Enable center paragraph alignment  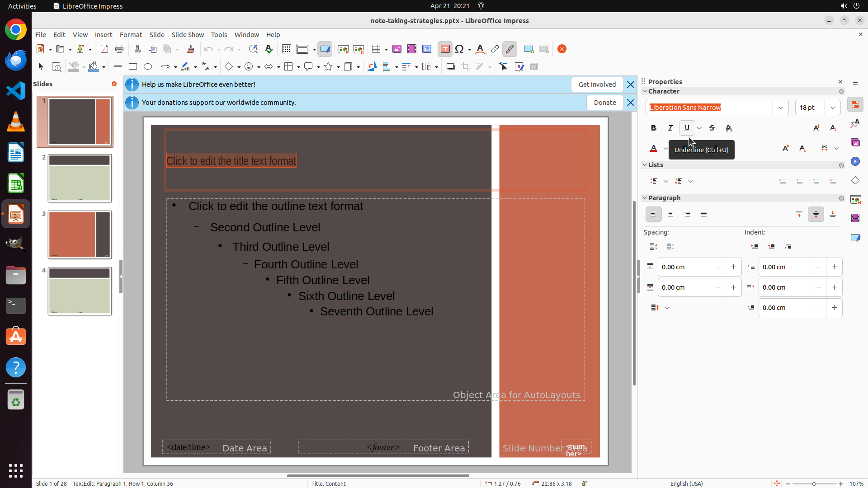click(x=670, y=215)
